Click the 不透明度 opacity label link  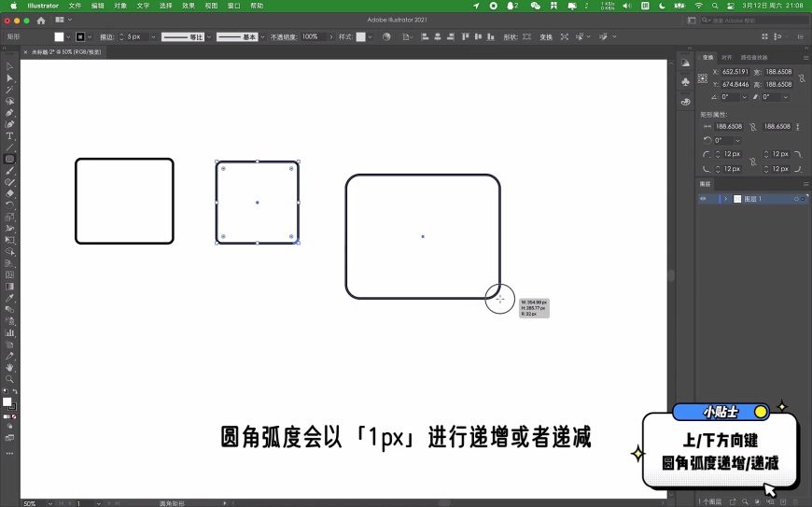coord(284,36)
